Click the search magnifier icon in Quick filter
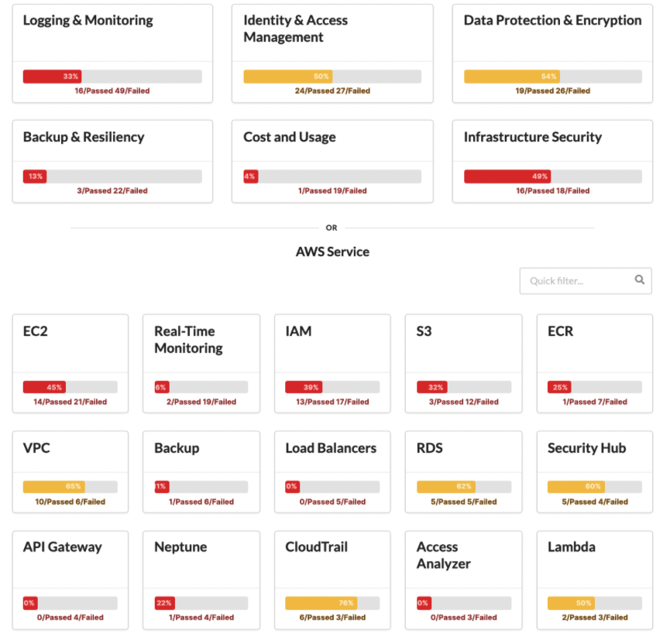This screenshot has width=670, height=644. coord(640,280)
